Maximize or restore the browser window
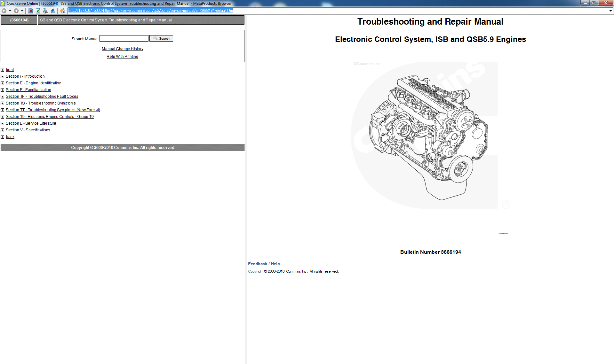 pos(594,3)
